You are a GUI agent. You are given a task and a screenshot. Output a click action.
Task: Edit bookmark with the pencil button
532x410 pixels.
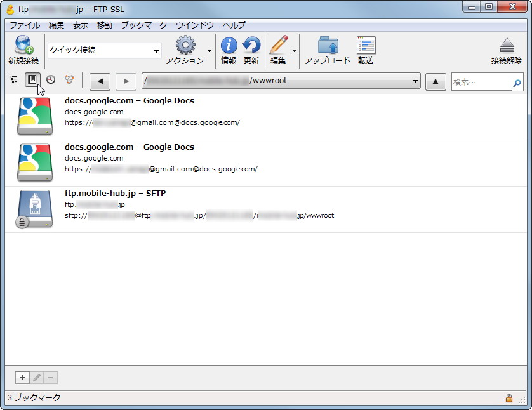click(37, 378)
